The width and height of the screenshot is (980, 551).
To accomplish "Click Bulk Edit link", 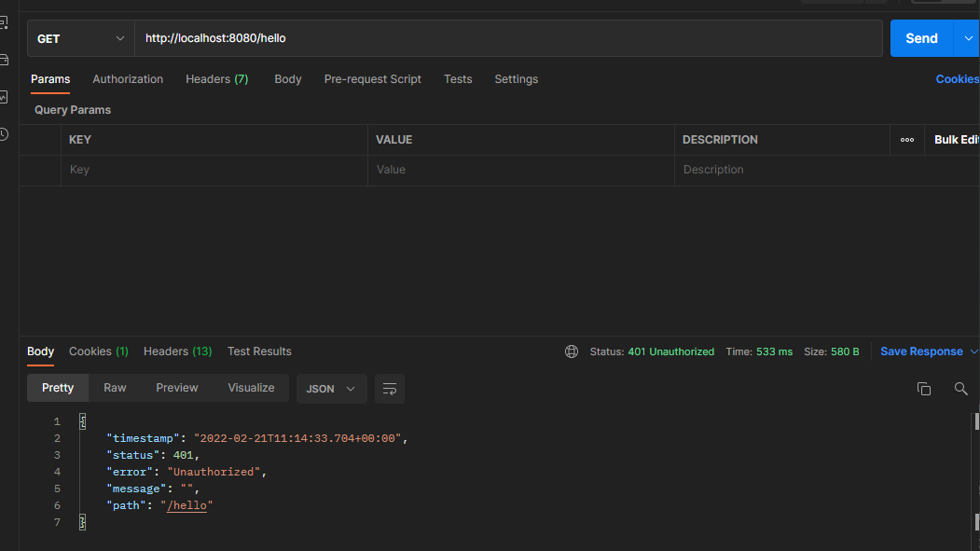I will click(x=957, y=140).
